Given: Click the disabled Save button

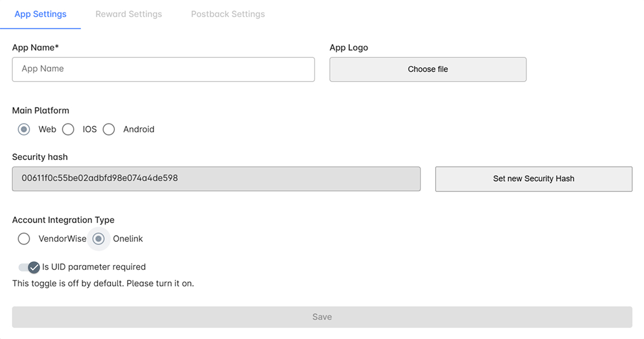Looking at the screenshot, I should [322, 317].
